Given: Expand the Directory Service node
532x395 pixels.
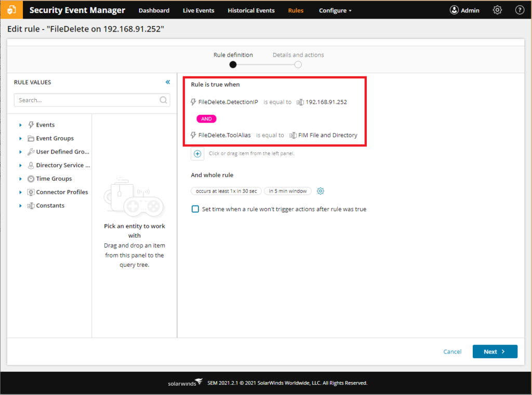Looking at the screenshot, I should pyautogui.click(x=20, y=166).
